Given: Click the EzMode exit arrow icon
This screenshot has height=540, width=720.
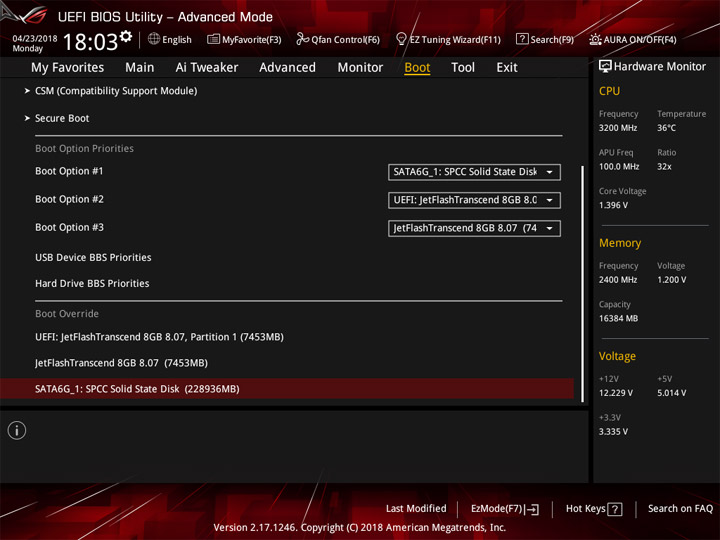Looking at the screenshot, I should pos(532,509).
